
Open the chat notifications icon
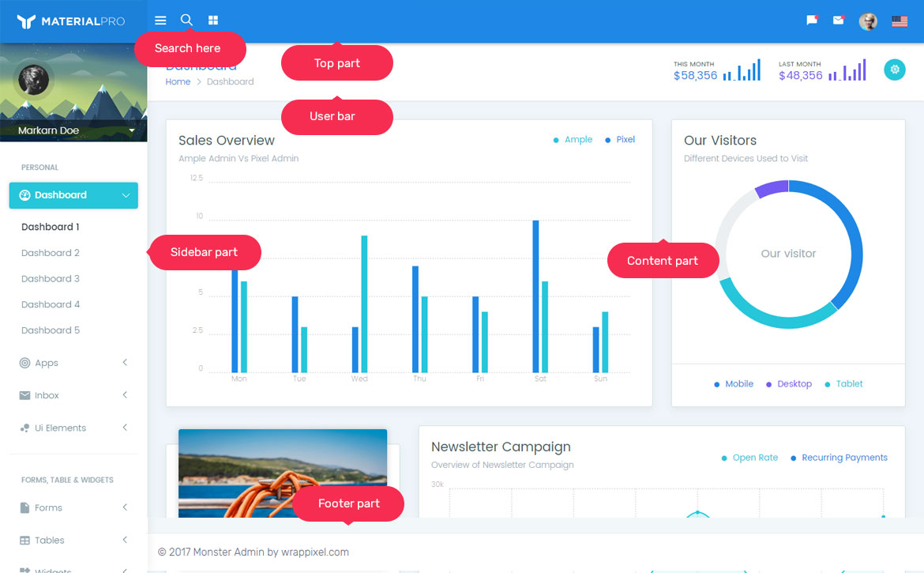point(811,21)
